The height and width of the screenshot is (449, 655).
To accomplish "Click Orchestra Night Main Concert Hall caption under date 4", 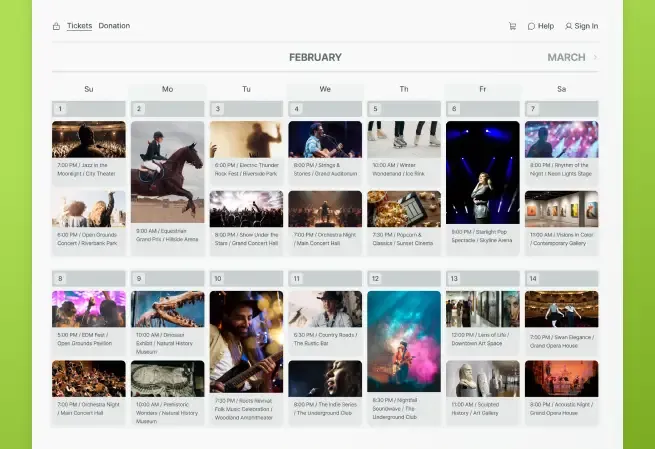I will point(325,239).
